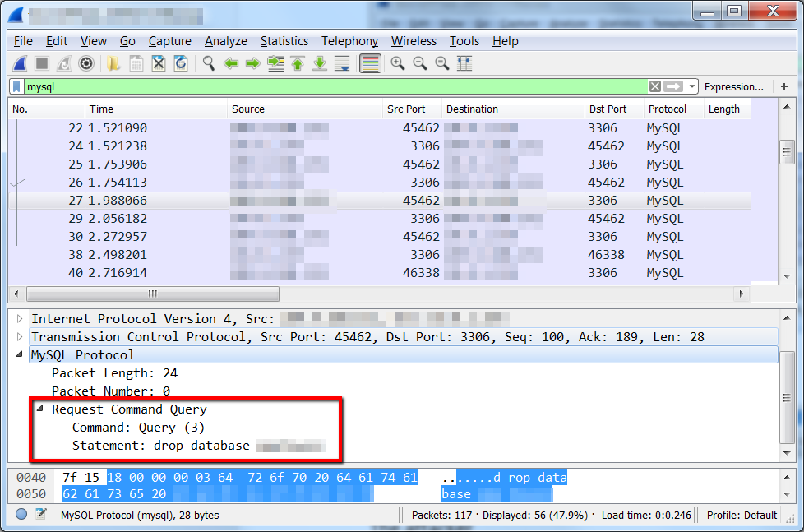Open the Telephony menu
804x532 pixels.
(x=349, y=41)
